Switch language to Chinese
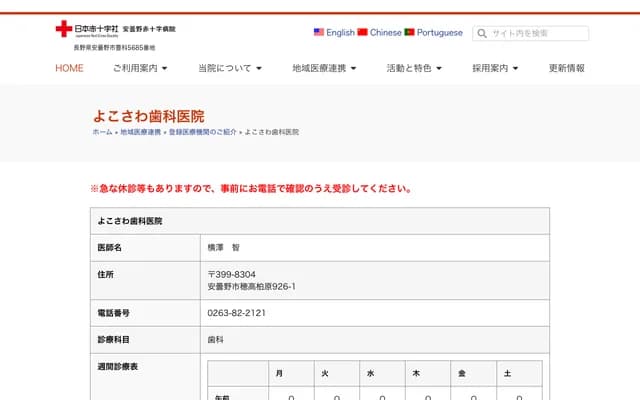The height and width of the screenshot is (400, 640). (386, 32)
